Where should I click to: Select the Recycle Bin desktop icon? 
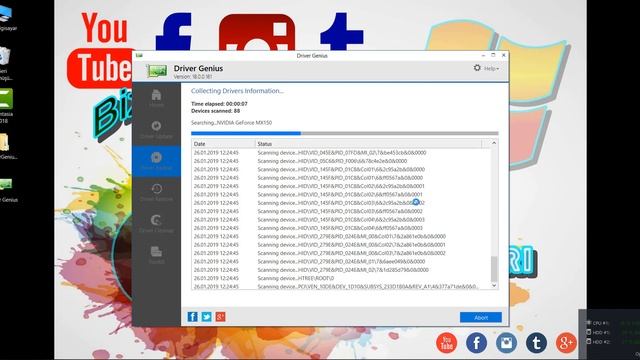tap(5, 63)
